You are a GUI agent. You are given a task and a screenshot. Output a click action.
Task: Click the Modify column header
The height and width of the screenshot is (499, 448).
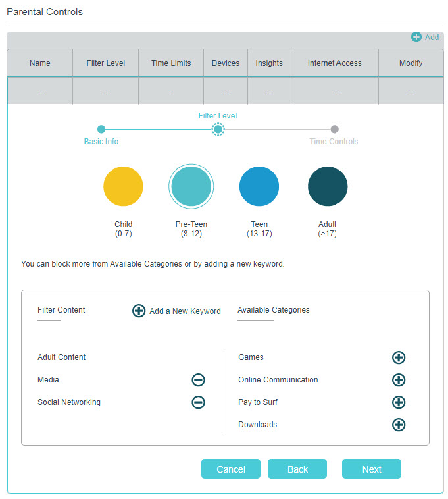(x=411, y=63)
